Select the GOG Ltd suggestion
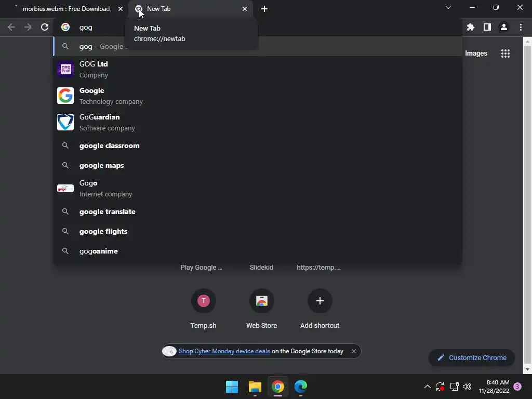 pyautogui.click(x=258, y=69)
